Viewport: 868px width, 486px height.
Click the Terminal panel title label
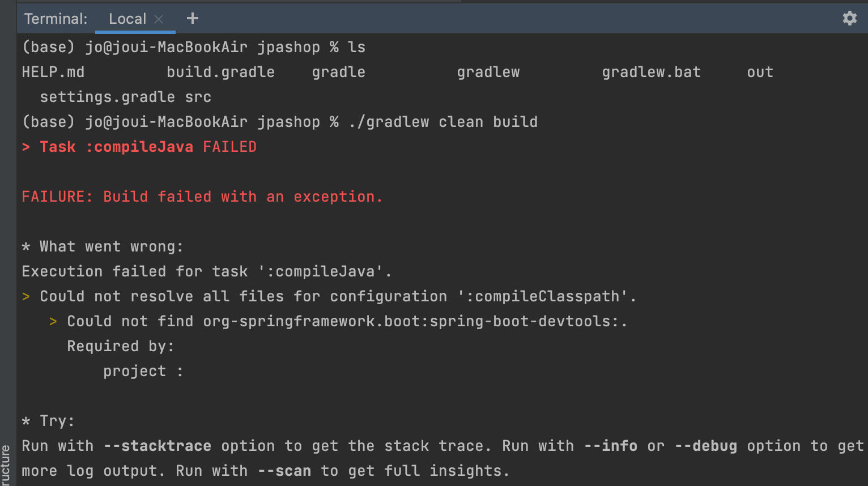coord(56,19)
